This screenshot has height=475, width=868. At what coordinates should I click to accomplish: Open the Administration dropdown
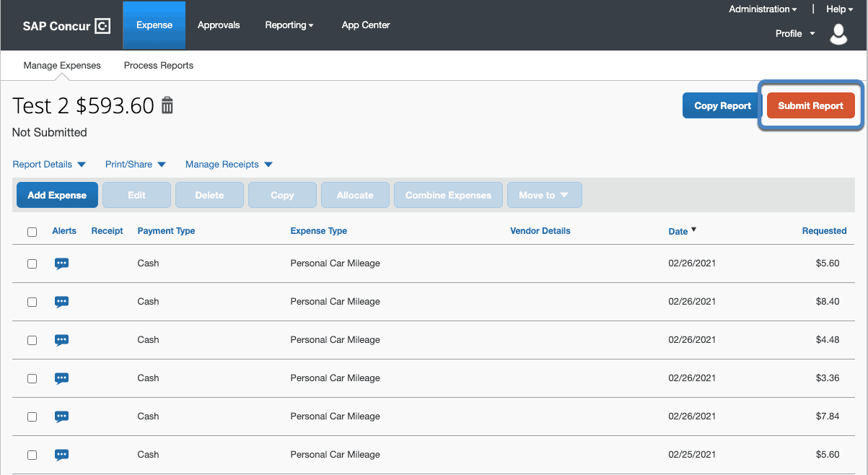[x=763, y=9]
